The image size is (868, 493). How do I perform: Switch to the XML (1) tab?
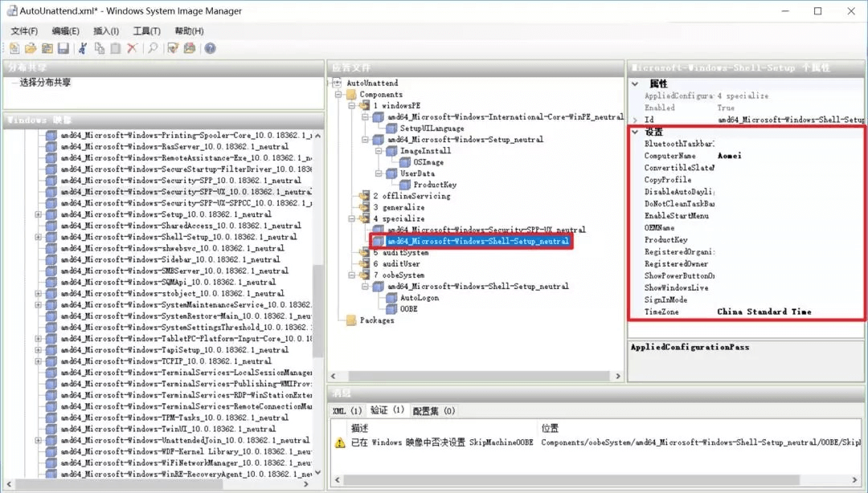click(x=347, y=410)
